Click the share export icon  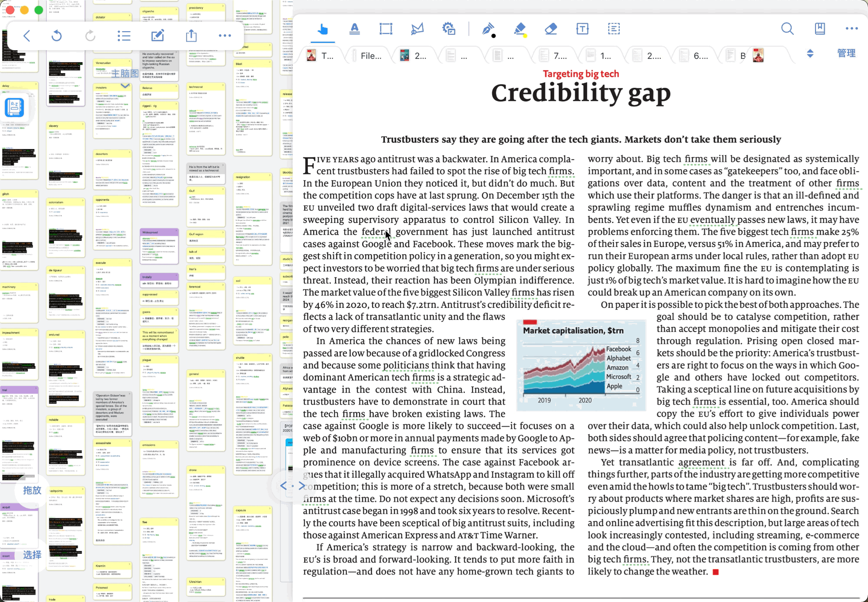191,36
